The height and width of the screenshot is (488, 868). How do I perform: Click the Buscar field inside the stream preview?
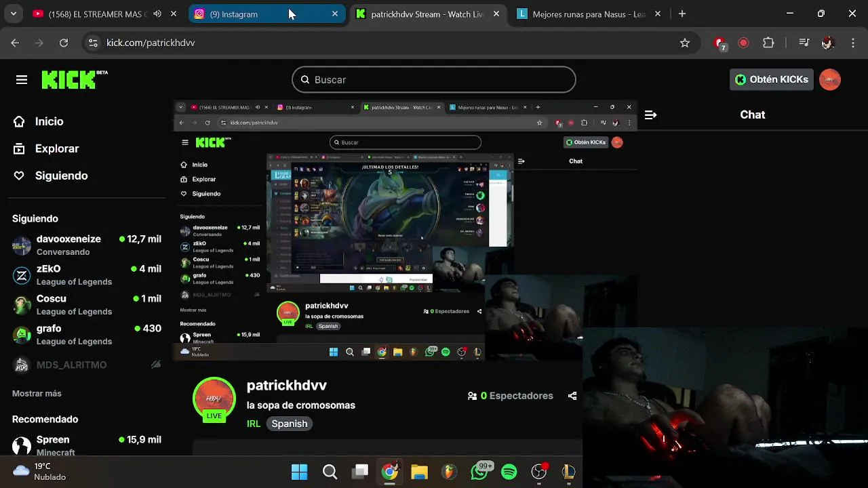point(406,142)
